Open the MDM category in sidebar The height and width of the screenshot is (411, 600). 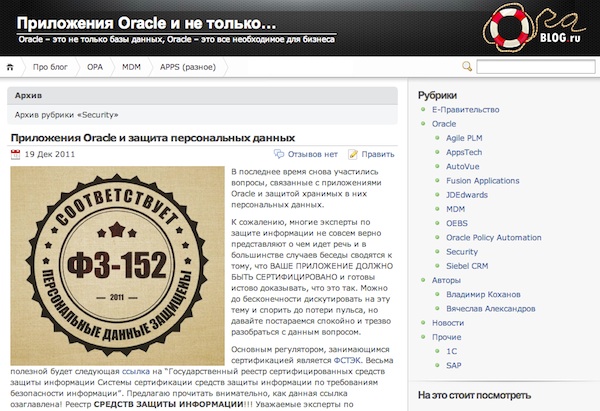455,209
